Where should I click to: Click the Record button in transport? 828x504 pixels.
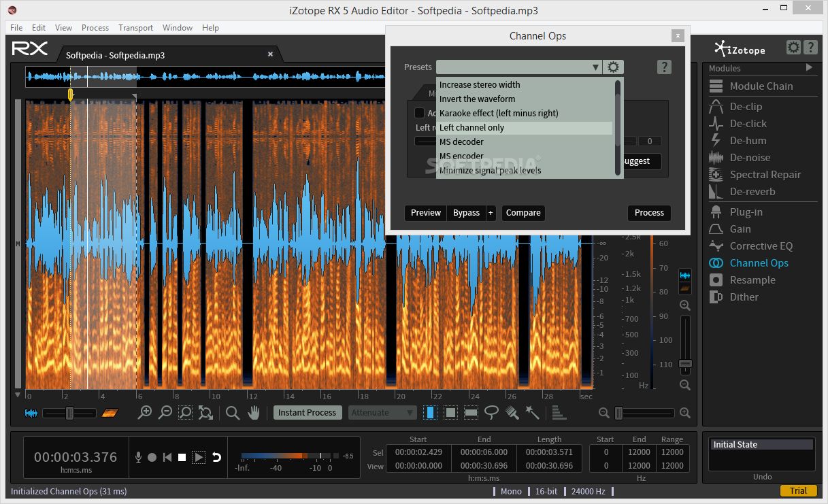pos(152,457)
